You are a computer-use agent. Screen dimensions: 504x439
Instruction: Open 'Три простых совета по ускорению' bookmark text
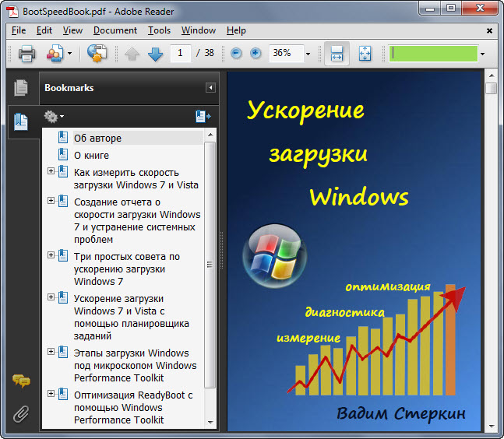[127, 269]
